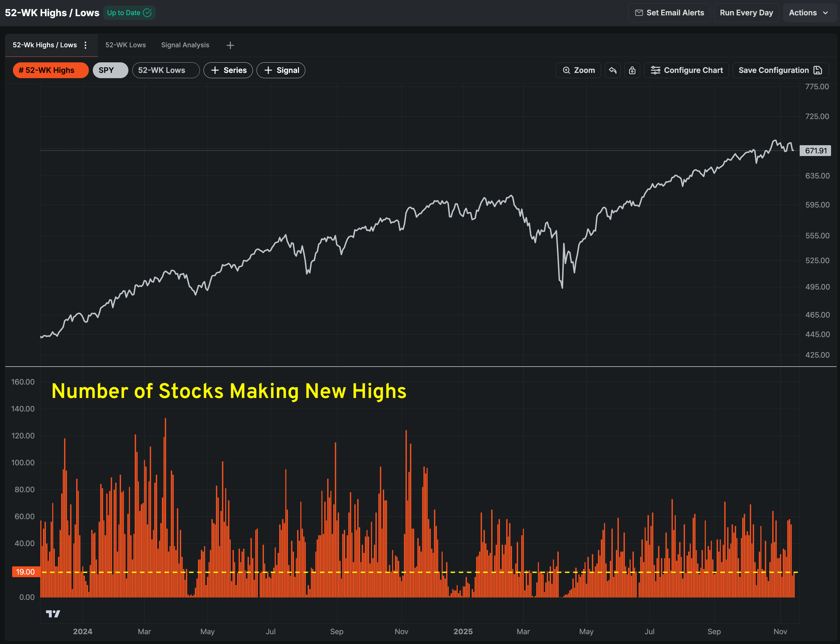Open the tab options three-dot menu
This screenshot has height=644, width=840.
[85, 45]
